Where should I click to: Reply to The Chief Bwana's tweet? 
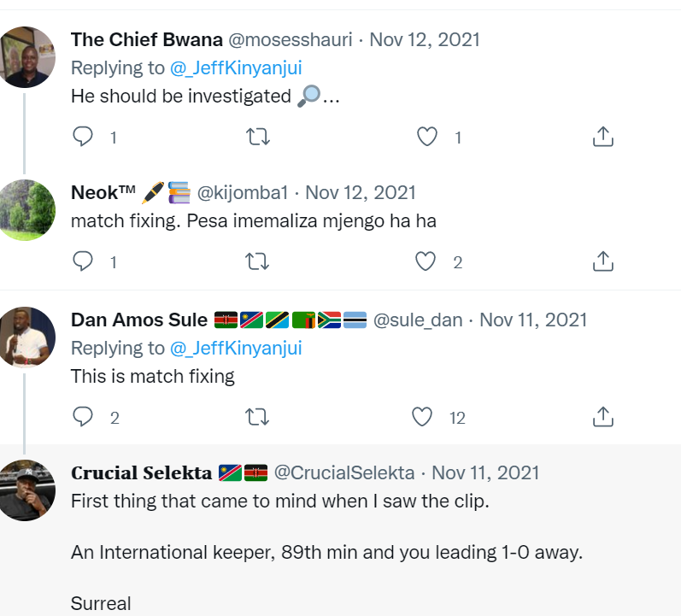coord(83,137)
